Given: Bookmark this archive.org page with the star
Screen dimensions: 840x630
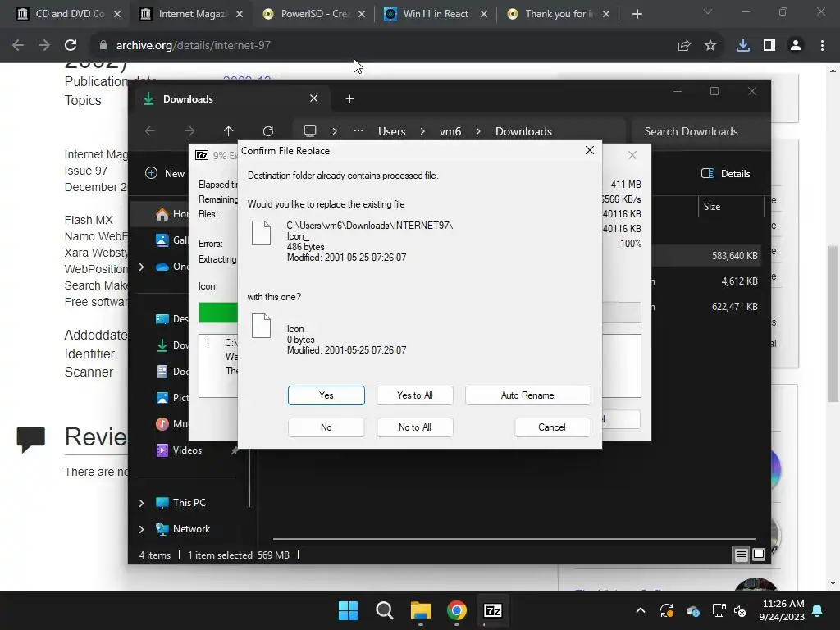Looking at the screenshot, I should (x=710, y=46).
